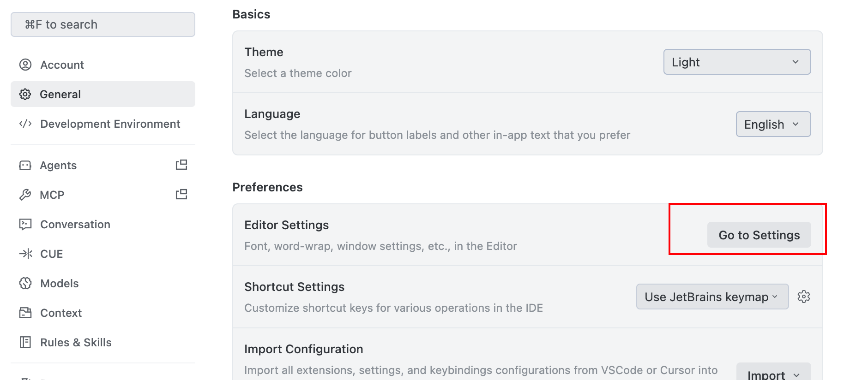The image size is (868, 380).
Task: Click the CUE sidebar icon
Action: click(x=25, y=254)
